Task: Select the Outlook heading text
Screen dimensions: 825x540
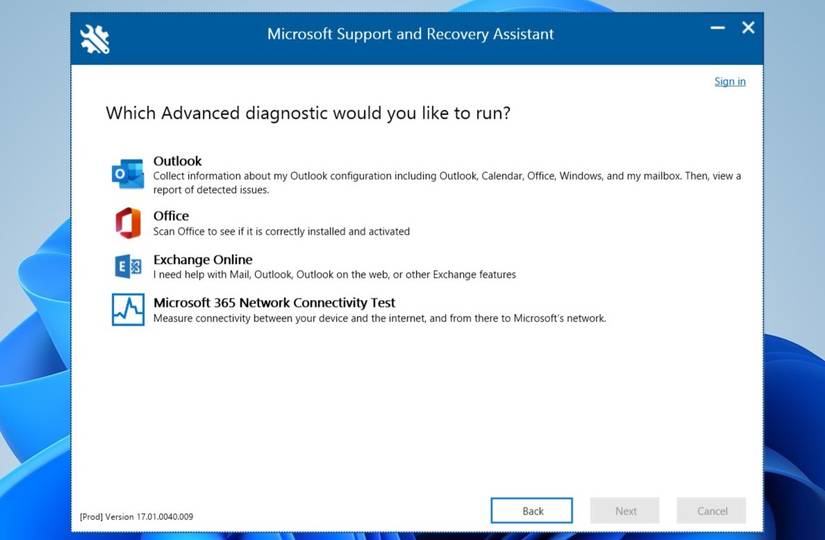Action: (x=177, y=161)
